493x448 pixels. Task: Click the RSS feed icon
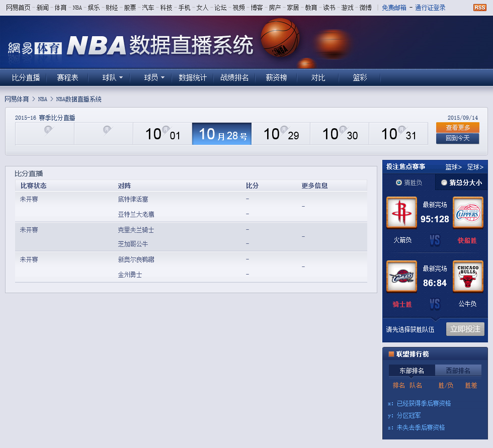pos(479,8)
